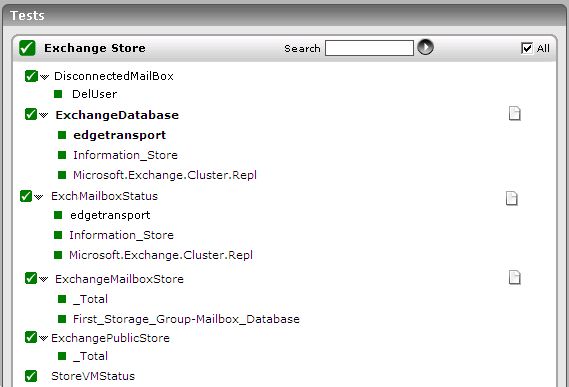Toggle the ExchMailboxStatus checkmark

point(26,196)
